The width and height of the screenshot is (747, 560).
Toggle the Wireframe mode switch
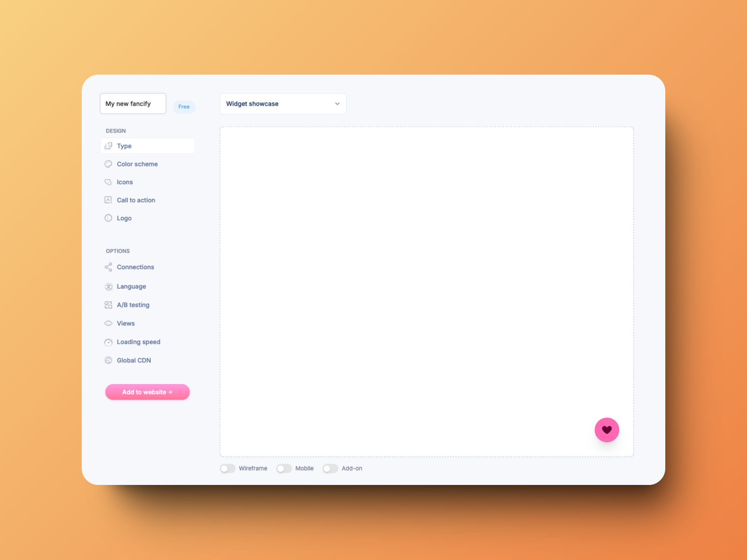227,468
